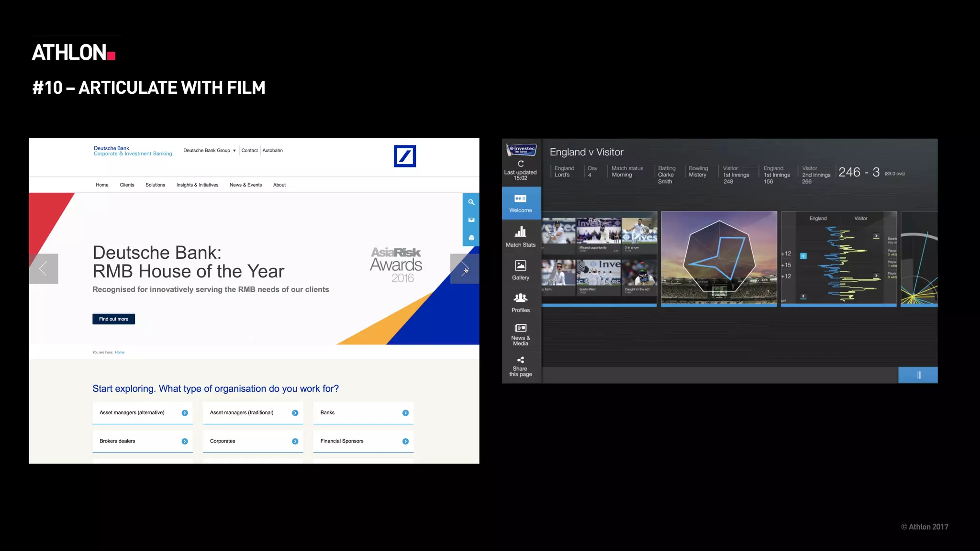Viewport: 980px width, 551px height.
Task: Open Insights & Initiatives menu item
Action: coord(197,185)
